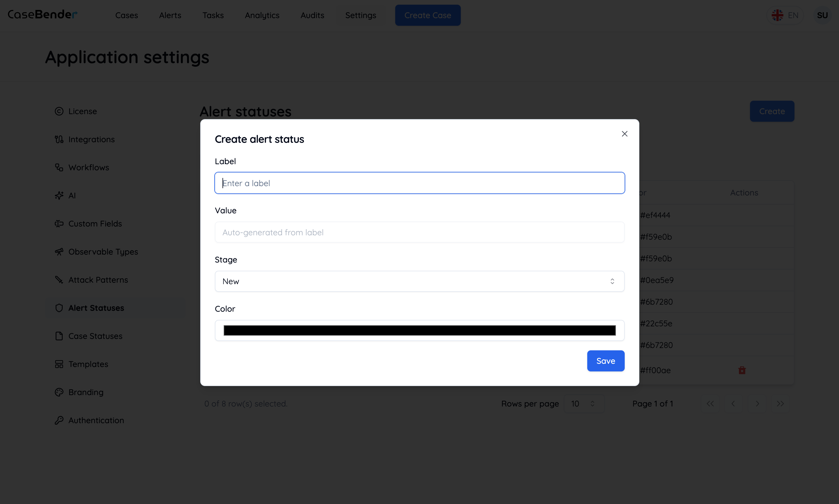Screen dimensions: 839x504
Task: Open the Templates settings icon
Action: point(59,364)
